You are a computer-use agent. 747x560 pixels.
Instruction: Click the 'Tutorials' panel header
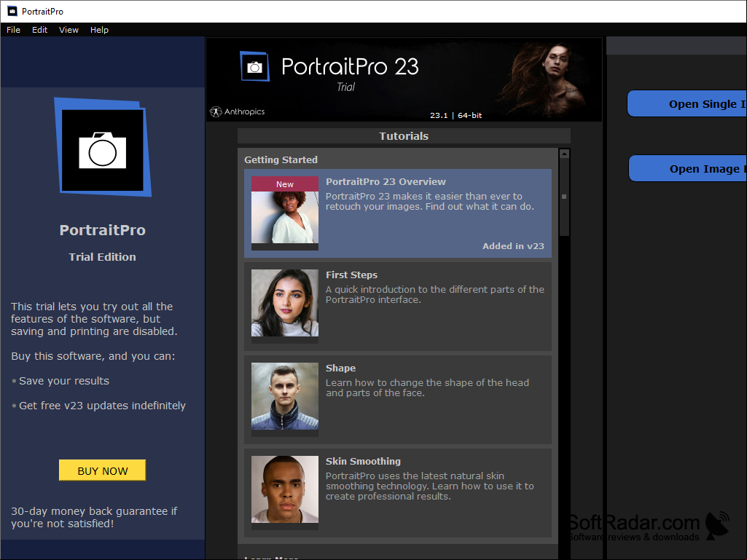[x=404, y=135]
